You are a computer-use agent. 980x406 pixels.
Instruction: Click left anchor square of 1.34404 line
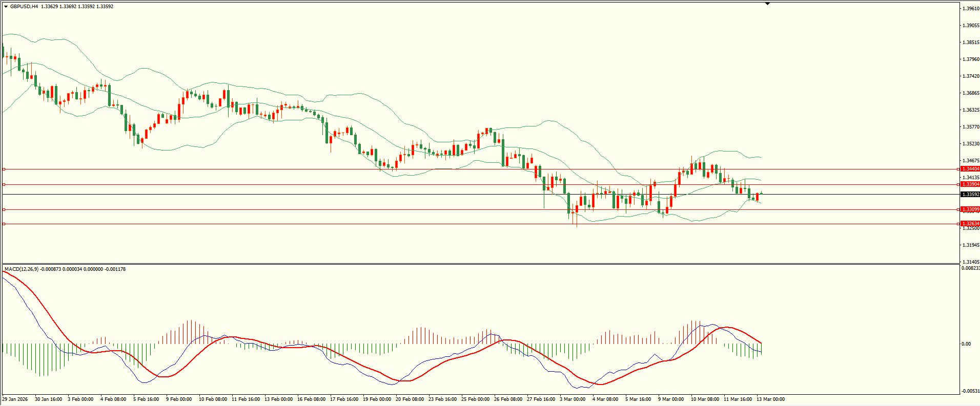pyautogui.click(x=4, y=169)
